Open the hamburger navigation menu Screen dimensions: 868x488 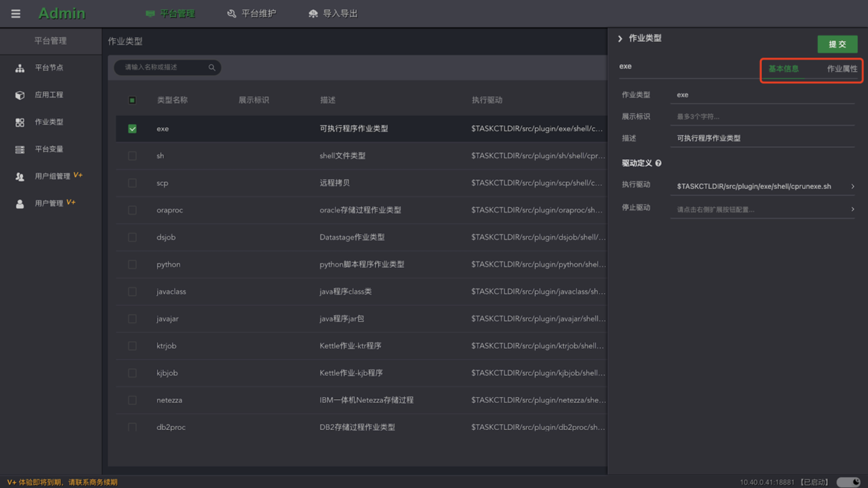[15, 13]
